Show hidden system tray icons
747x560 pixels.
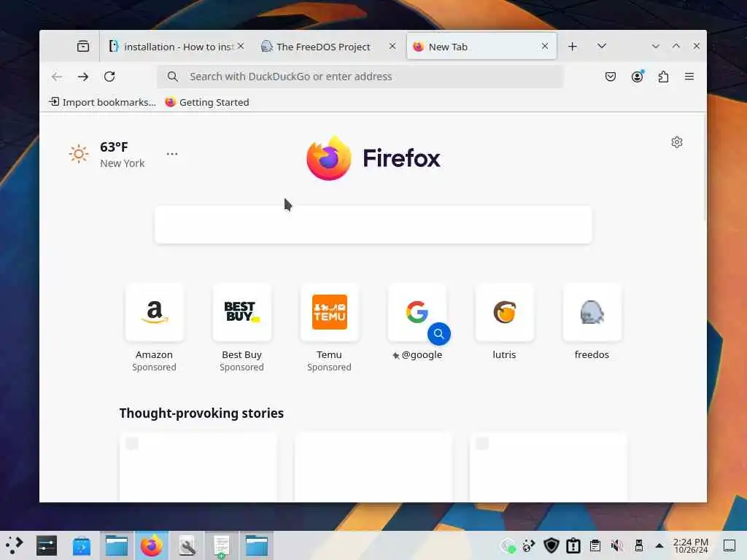click(659, 545)
